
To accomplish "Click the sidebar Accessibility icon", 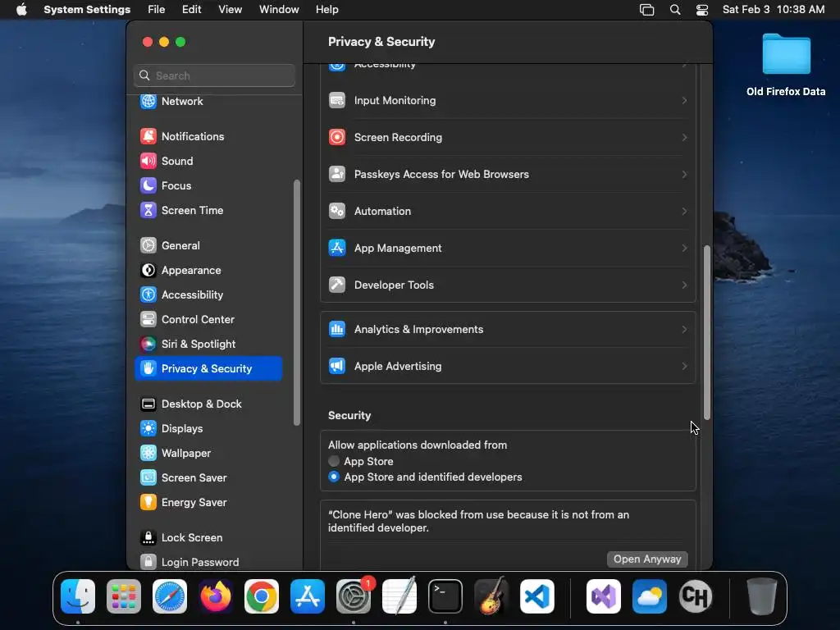I will pyautogui.click(x=148, y=294).
